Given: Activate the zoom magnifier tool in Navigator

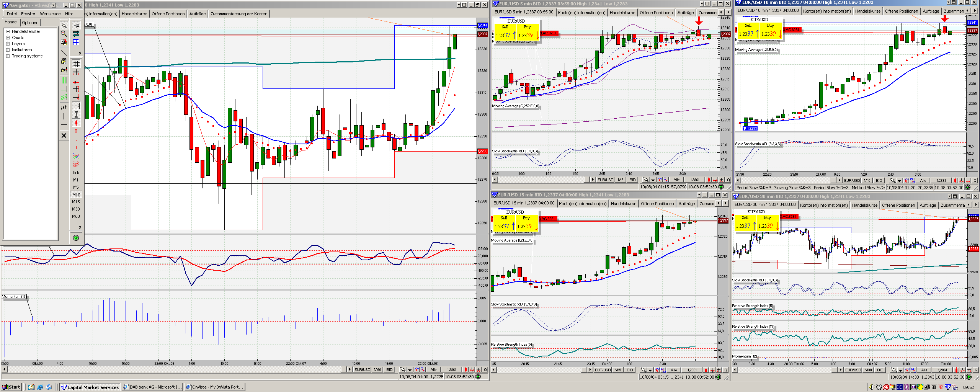Looking at the screenshot, I should [x=64, y=34].
